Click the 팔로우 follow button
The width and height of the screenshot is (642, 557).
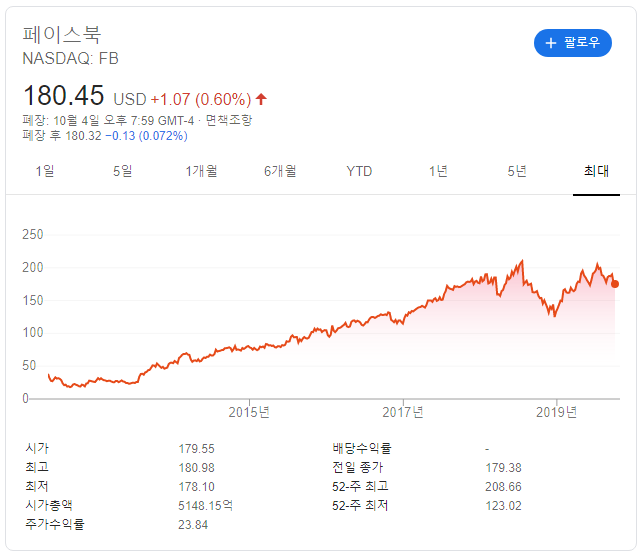(572, 43)
